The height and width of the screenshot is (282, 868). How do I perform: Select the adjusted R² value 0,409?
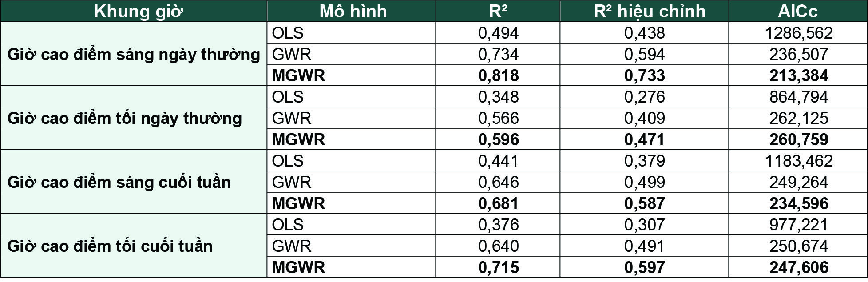pos(644,118)
